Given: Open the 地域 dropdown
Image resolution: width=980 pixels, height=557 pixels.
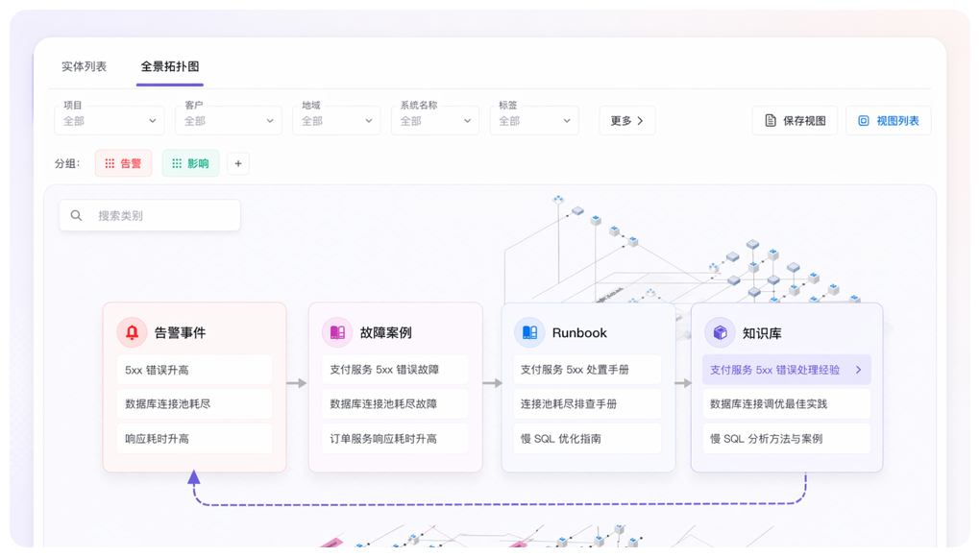Looking at the screenshot, I should click(336, 120).
